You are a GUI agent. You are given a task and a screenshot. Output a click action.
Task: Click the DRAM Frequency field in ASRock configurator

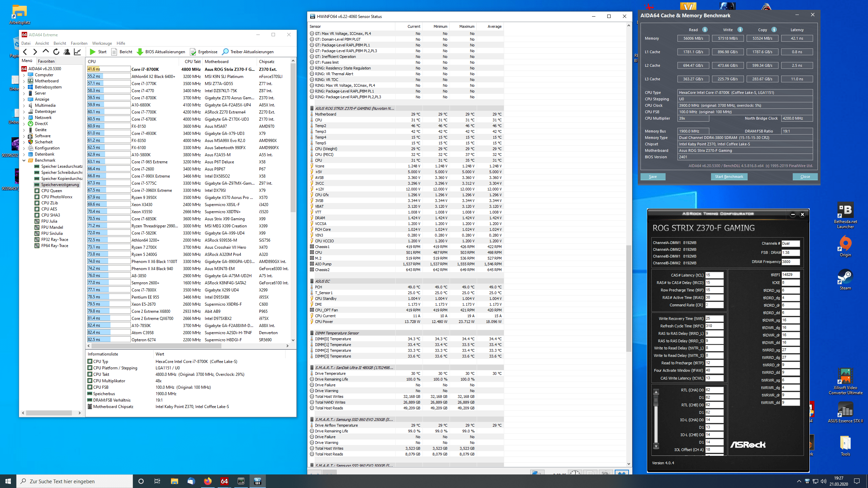point(791,262)
